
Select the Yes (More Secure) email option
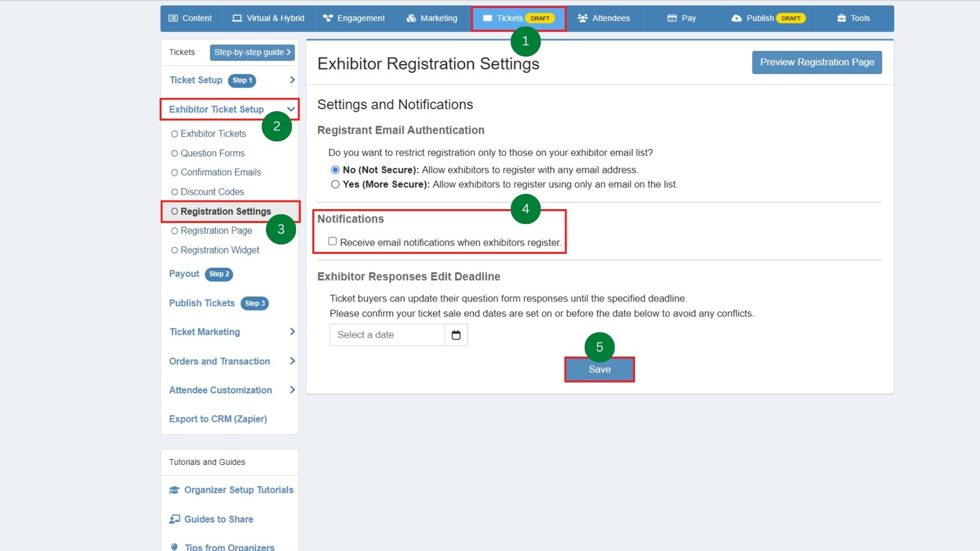point(335,185)
